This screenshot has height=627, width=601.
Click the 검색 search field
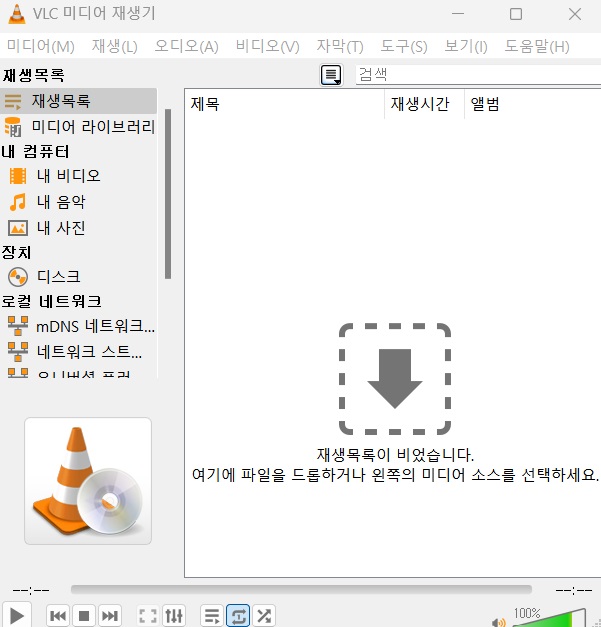click(478, 74)
